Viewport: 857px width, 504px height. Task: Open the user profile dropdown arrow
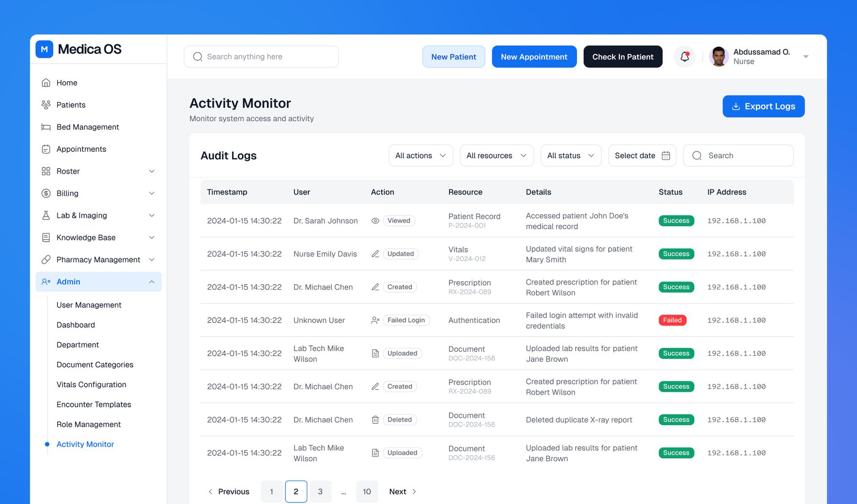[x=806, y=56]
